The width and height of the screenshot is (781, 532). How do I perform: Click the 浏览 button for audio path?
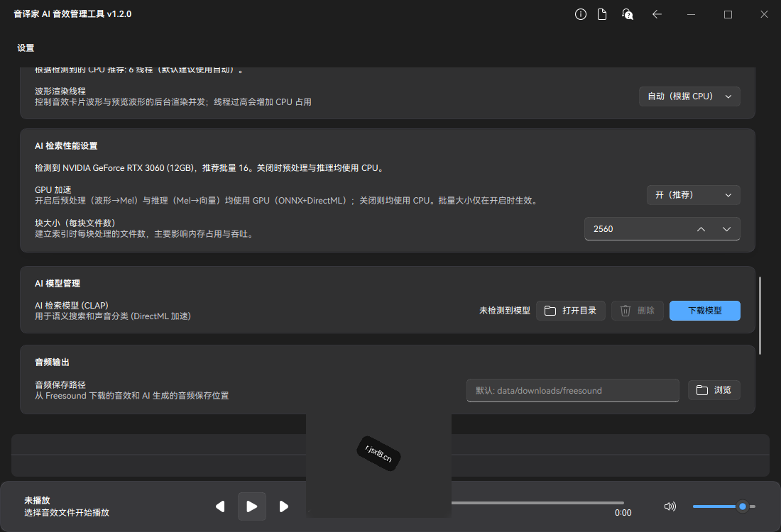coord(714,390)
